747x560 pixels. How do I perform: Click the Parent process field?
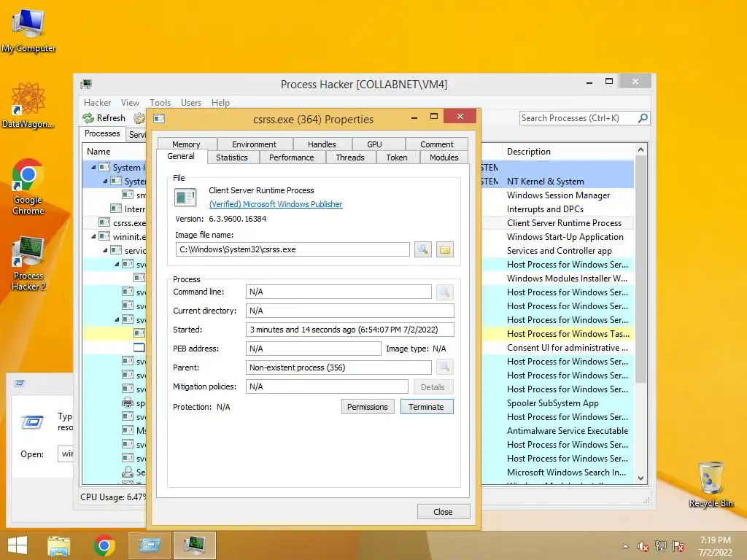[x=338, y=367]
